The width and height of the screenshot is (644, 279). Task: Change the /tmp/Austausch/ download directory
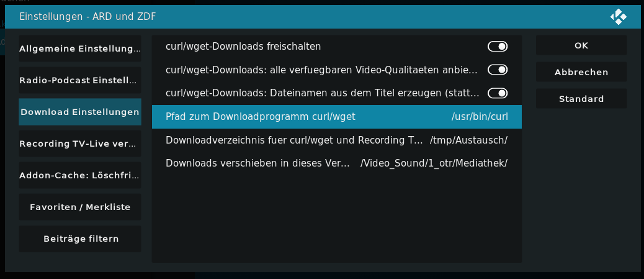tap(468, 140)
